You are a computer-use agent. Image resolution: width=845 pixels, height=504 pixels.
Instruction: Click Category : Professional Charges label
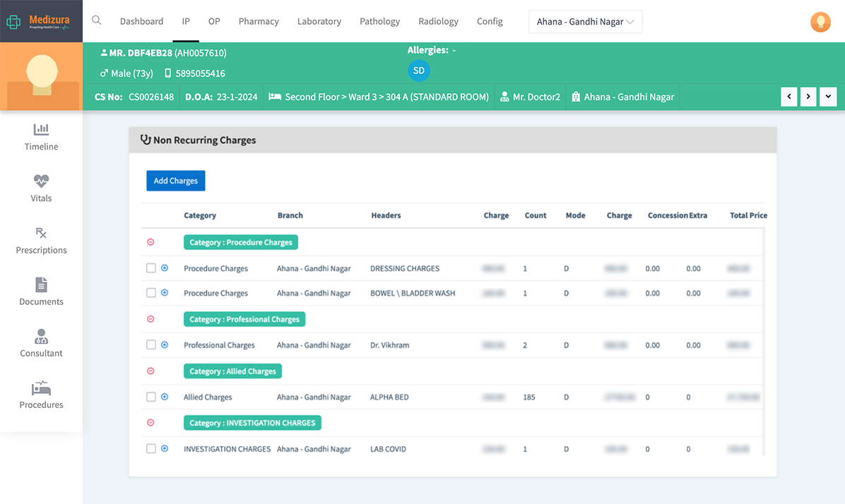click(244, 319)
